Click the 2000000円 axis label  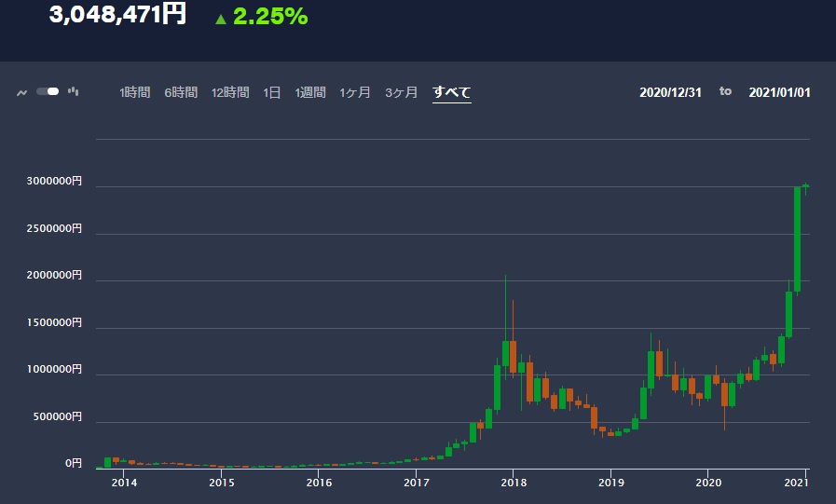54,275
